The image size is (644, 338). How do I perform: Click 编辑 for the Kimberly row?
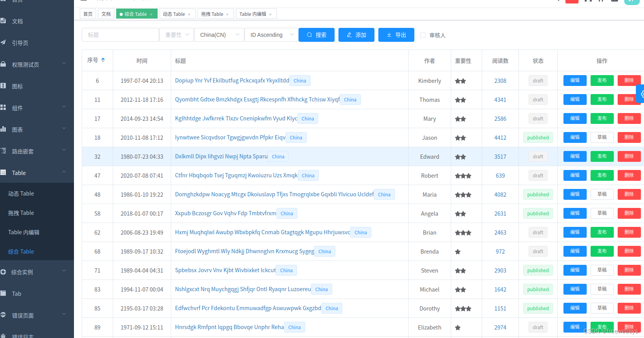(575, 81)
